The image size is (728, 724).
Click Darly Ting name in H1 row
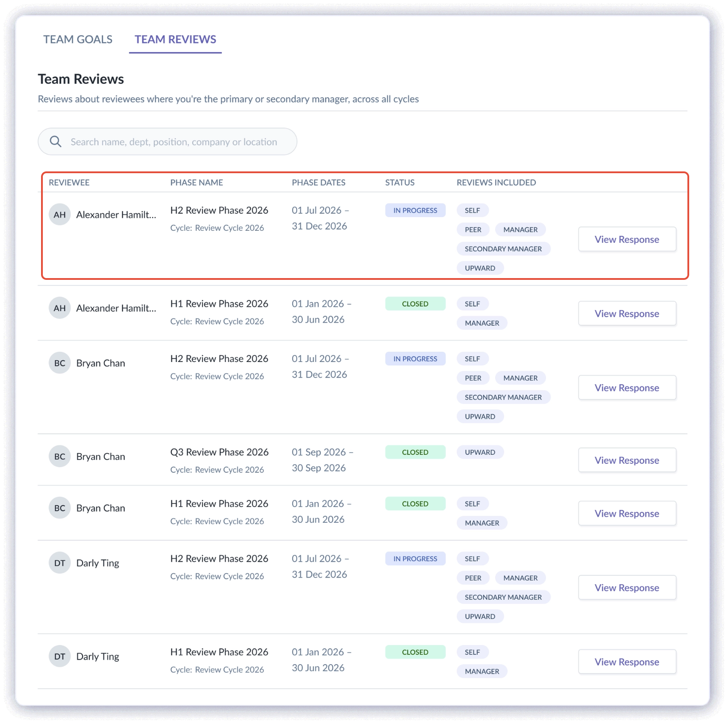point(98,657)
